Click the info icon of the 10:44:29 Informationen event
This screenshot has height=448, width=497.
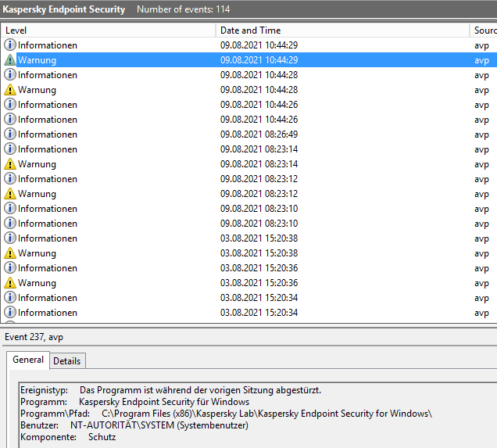[x=10, y=45]
